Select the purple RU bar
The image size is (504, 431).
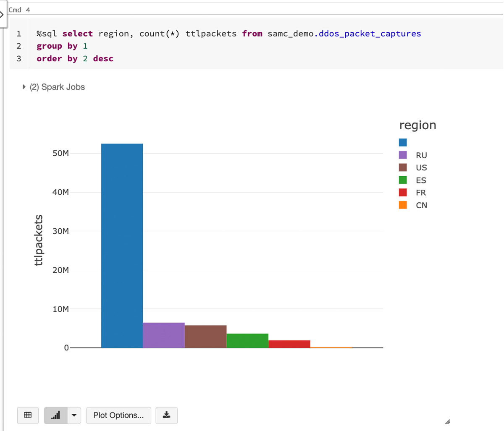[164, 335]
